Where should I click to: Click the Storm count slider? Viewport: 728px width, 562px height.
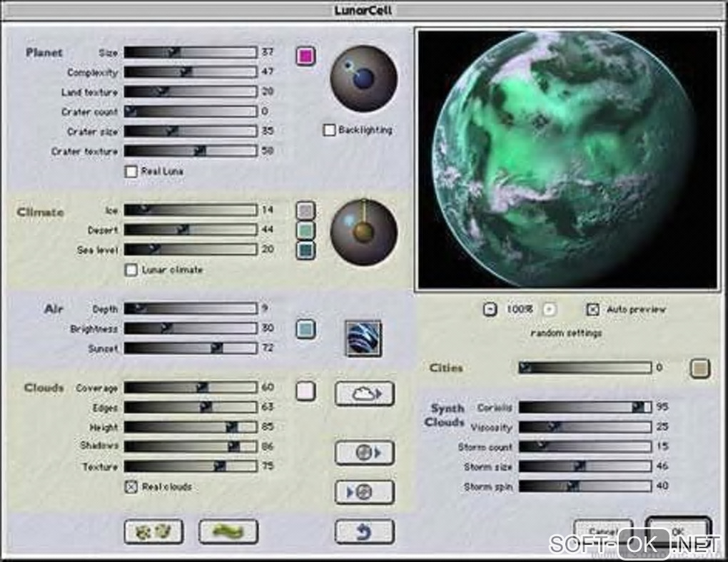pos(585,447)
